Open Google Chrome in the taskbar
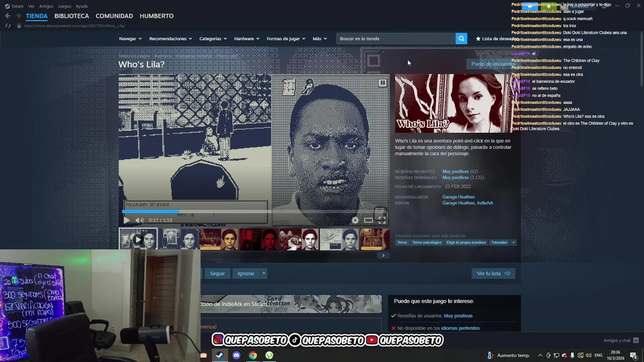The image size is (644, 362). tap(253, 355)
